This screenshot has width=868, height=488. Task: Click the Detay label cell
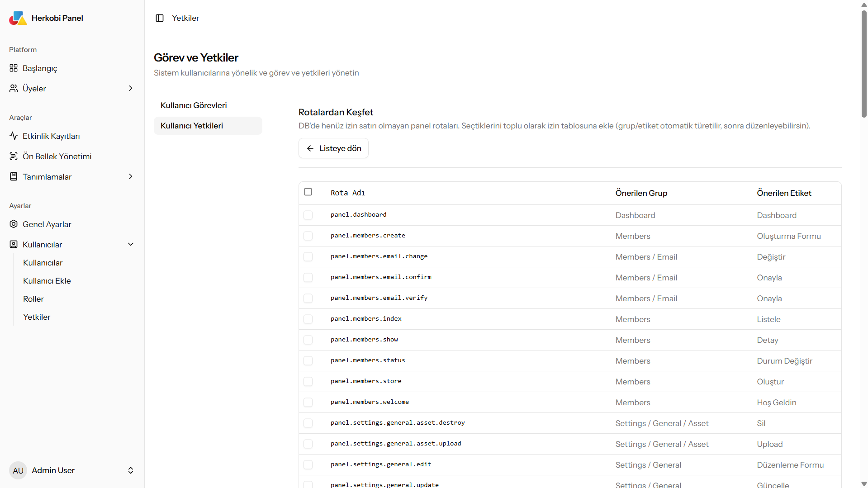point(768,340)
